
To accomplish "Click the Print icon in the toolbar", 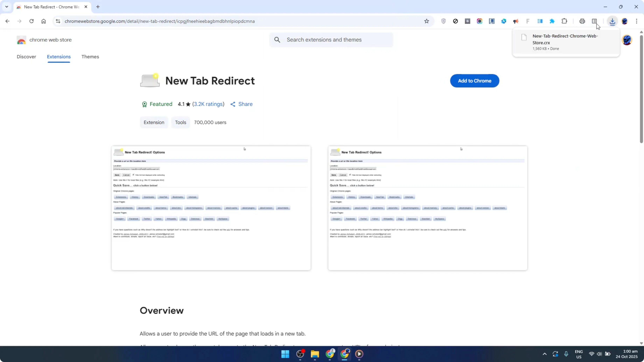I will (582, 21).
